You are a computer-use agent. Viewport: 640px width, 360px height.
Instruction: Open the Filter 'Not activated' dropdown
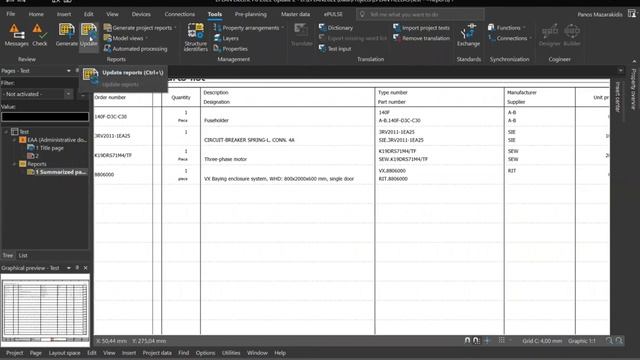click(x=68, y=94)
